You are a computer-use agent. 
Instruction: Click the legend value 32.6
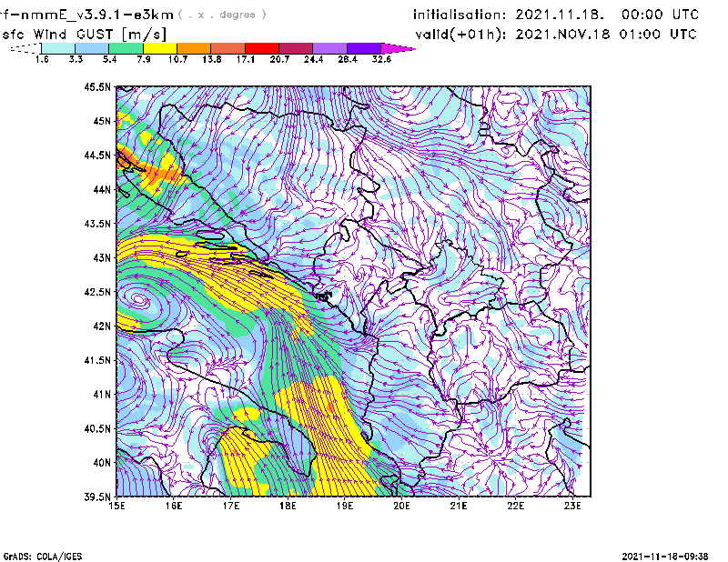click(381, 59)
